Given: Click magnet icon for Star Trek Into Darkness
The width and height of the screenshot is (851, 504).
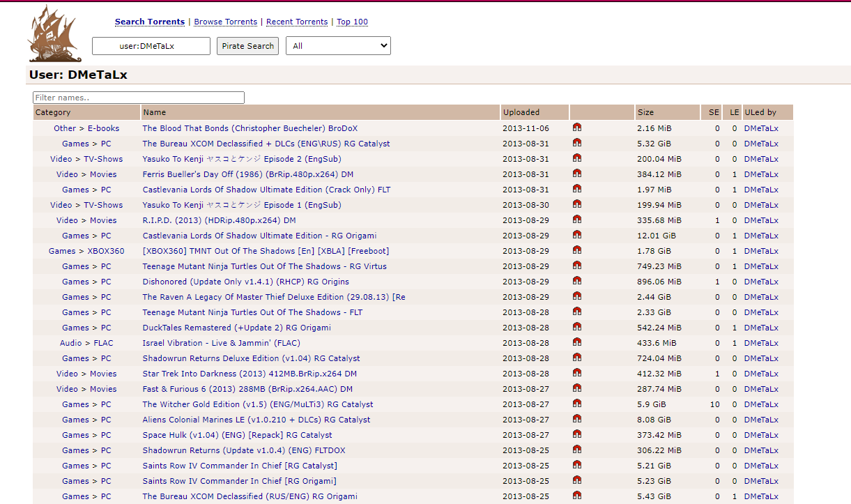Looking at the screenshot, I should tap(577, 373).
